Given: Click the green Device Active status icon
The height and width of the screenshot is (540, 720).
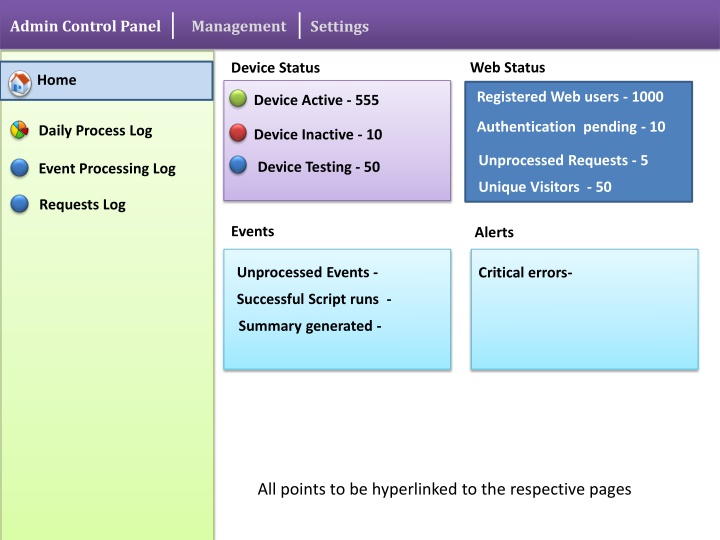Looking at the screenshot, I should coord(238,98).
